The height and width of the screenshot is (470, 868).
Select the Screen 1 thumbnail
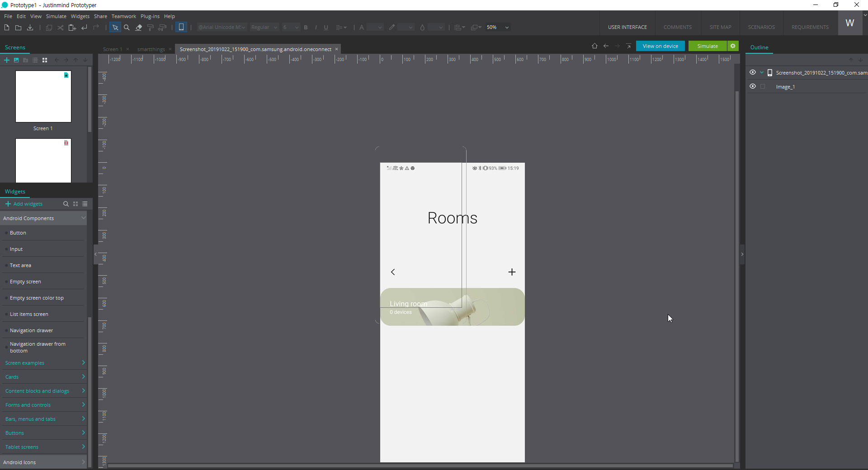(x=43, y=96)
